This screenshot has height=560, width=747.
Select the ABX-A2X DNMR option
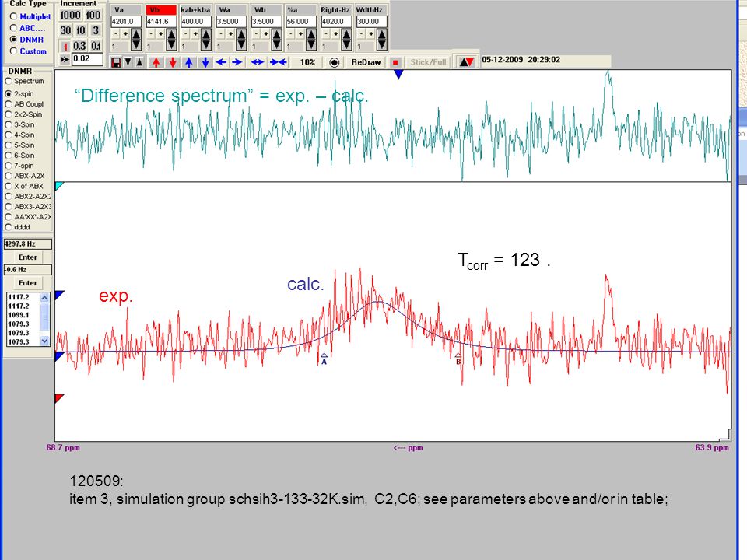coord(25,176)
